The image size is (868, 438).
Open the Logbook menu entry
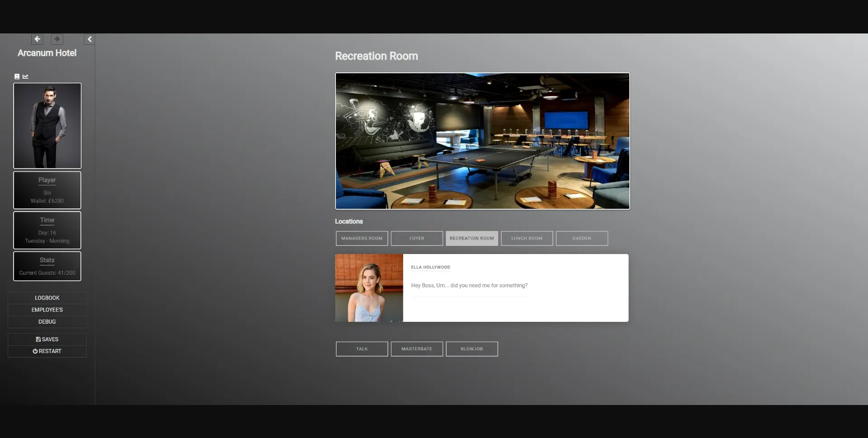[47, 298]
